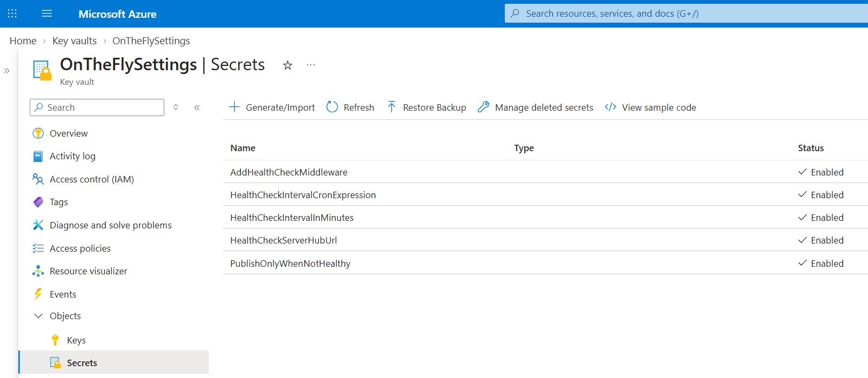Open the more options ellipsis menu
Image resolution: width=868 pixels, height=378 pixels.
coord(311,65)
